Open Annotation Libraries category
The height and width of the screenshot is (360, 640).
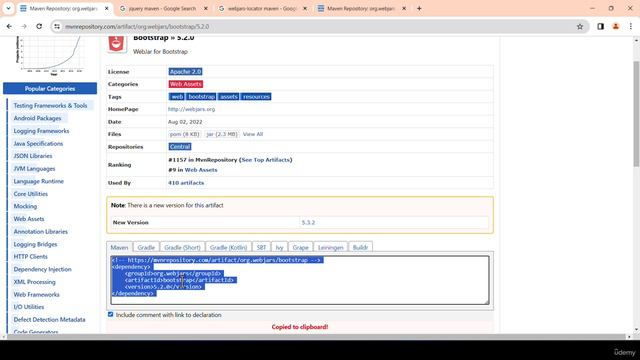point(40,231)
